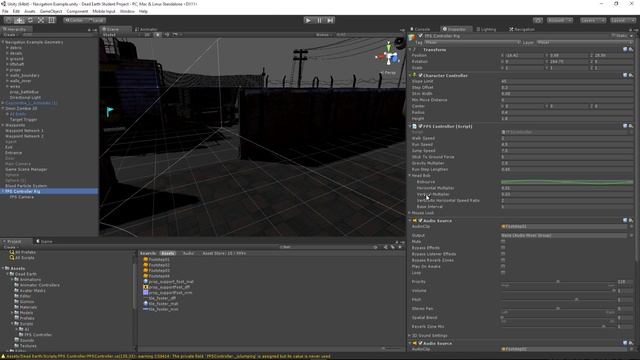Open first Audio Source settings gear
Image resolution: width=640 pixels, height=360 pixels.
point(631,220)
